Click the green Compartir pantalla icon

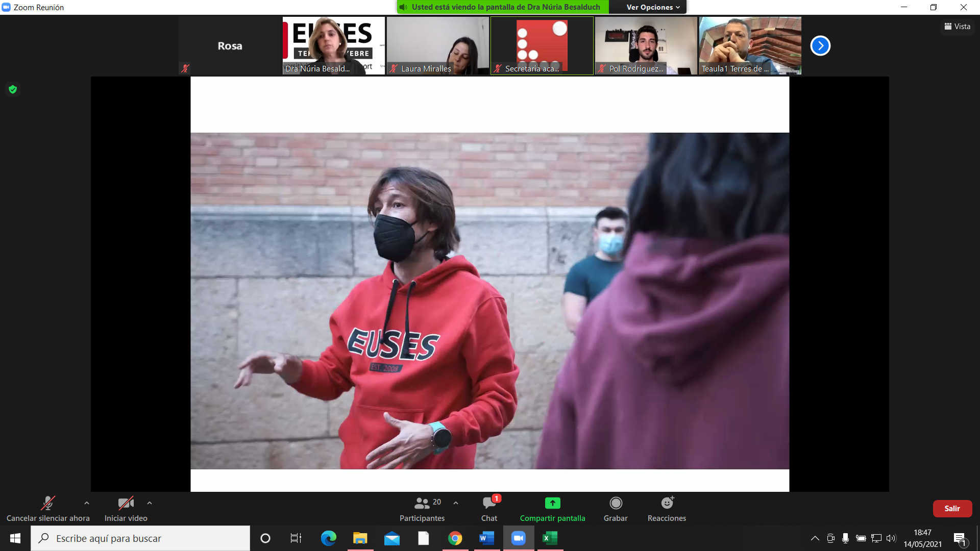tap(552, 503)
